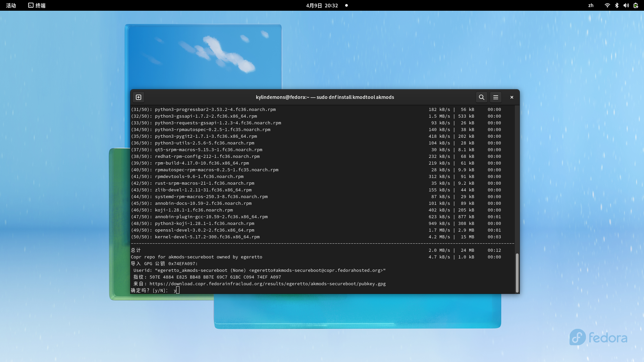Click the terminal window title text
This screenshot has width=644, height=362.
click(x=325, y=97)
